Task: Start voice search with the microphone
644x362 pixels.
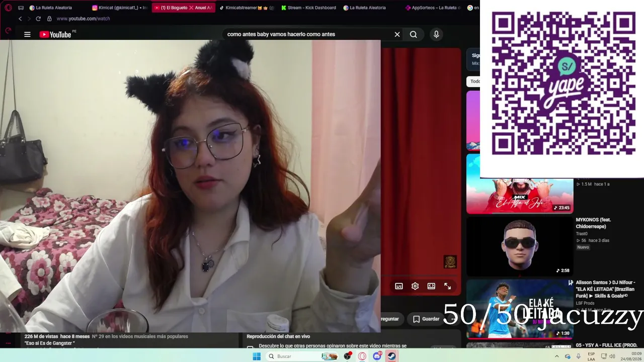Action: (436, 34)
